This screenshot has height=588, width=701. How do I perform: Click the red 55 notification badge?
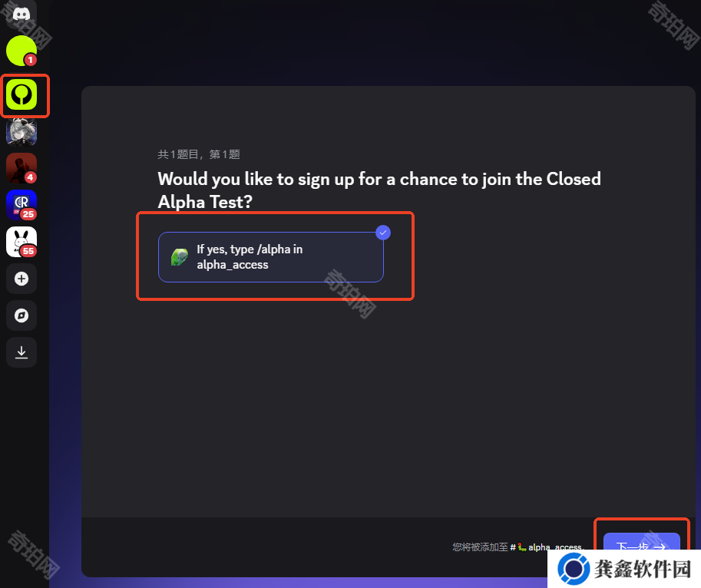(x=28, y=251)
